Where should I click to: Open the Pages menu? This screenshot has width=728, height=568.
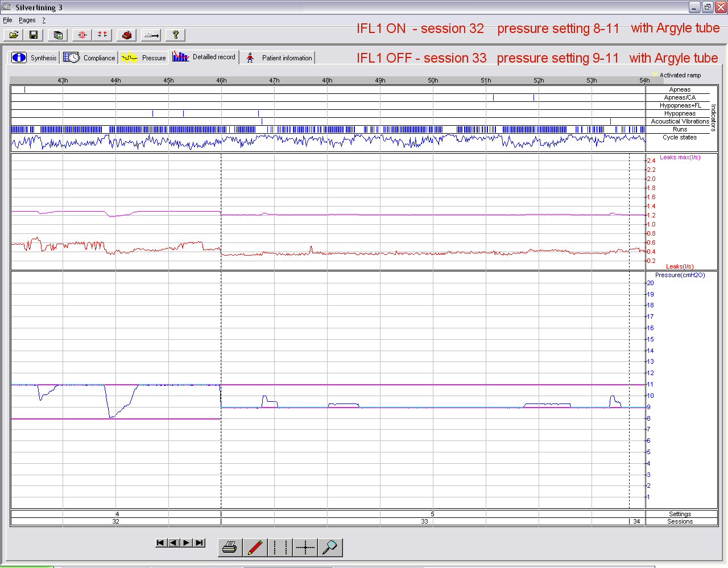click(27, 20)
